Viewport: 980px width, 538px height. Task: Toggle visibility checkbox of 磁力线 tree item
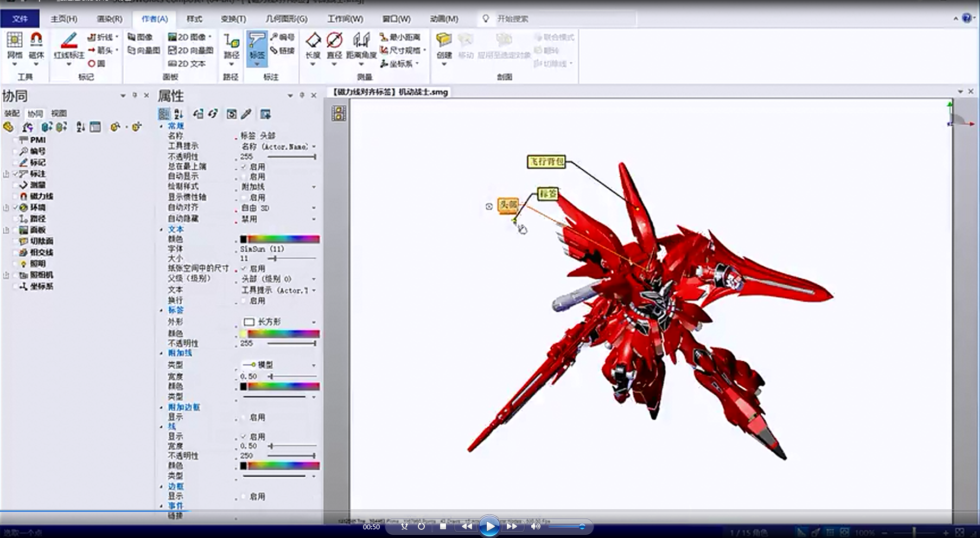coord(15,196)
